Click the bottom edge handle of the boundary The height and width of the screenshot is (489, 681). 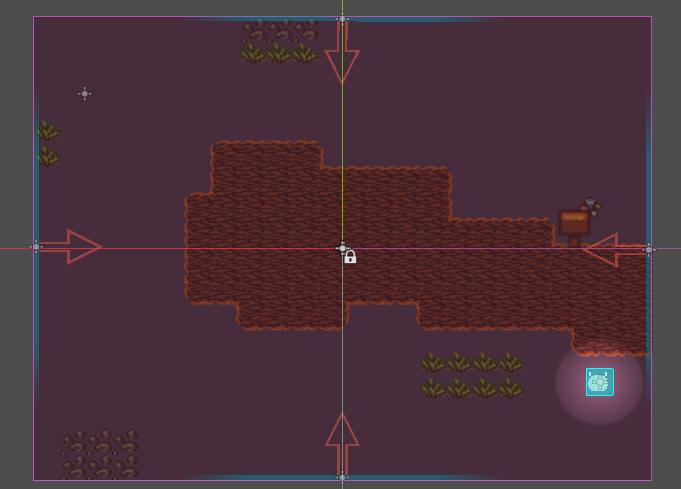342,477
